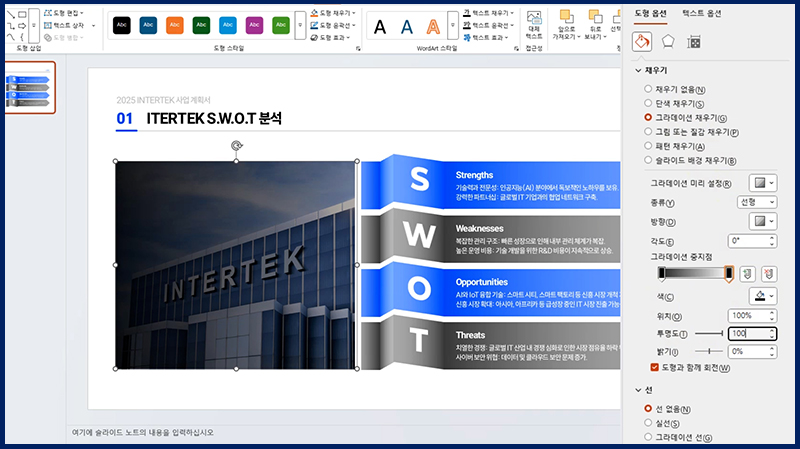Apply the black Abc shape style

click(x=121, y=25)
